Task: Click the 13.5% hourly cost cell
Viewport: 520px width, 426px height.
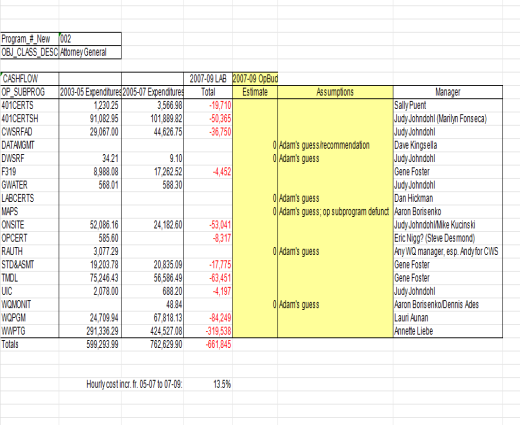Action: [x=208, y=384]
